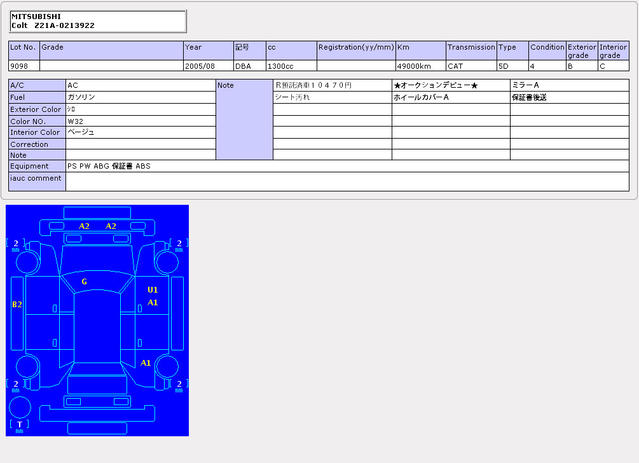Screen dimensions: 639x463
Task: Click the G mark on the windshield
Action: [x=84, y=282]
